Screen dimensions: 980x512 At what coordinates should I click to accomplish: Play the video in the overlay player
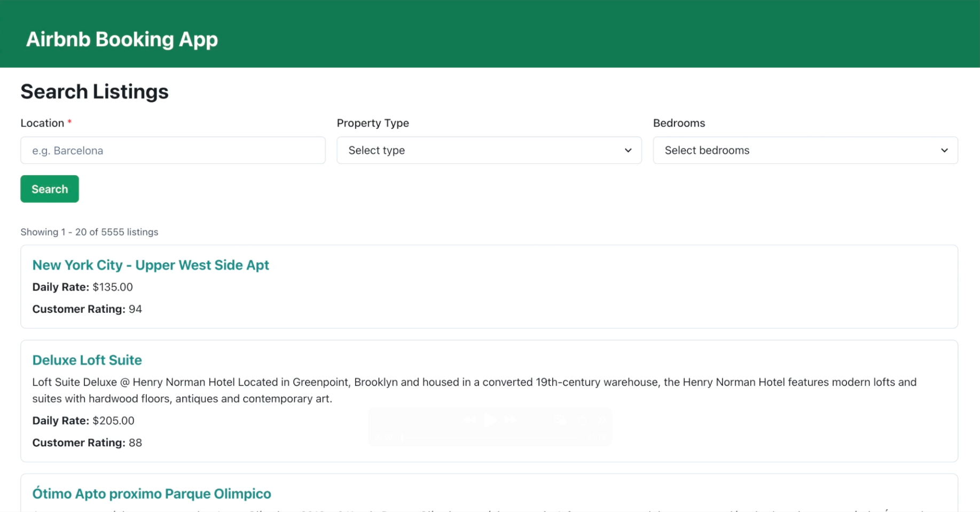[x=490, y=420]
